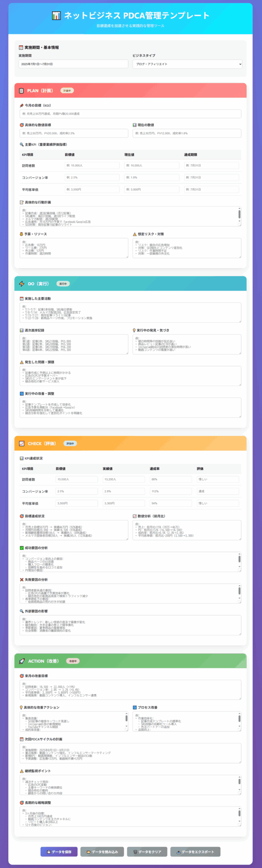This screenshot has width=262, height=868.
Task: Click the scrollbar in 長期的な戦略調整 text area
Action: click(239, 814)
